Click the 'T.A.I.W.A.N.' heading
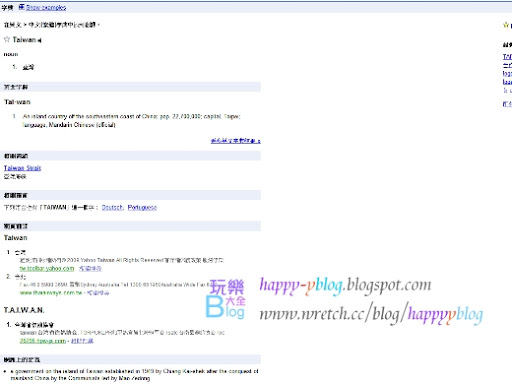Viewport: 512px width, 384px height. pos(24,310)
